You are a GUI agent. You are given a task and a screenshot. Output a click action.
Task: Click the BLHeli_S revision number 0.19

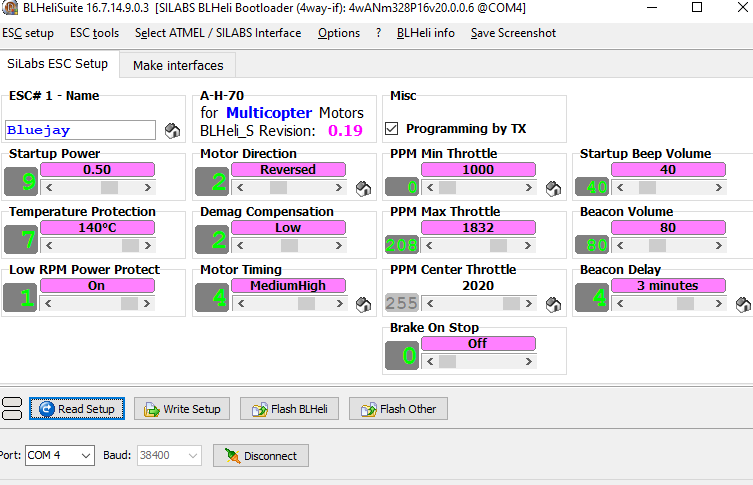point(345,131)
